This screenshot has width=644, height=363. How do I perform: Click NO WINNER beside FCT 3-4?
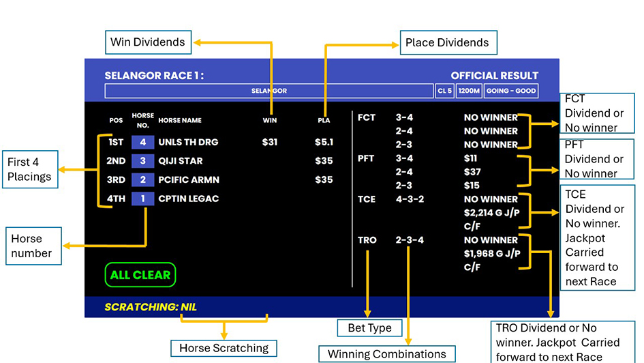[491, 117]
